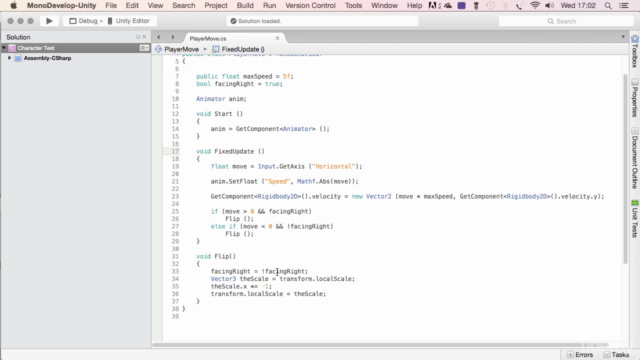Viewport: 640px width, 360px height.
Task: Open Spotlight search in the menu bar
Action: pos(608,5)
